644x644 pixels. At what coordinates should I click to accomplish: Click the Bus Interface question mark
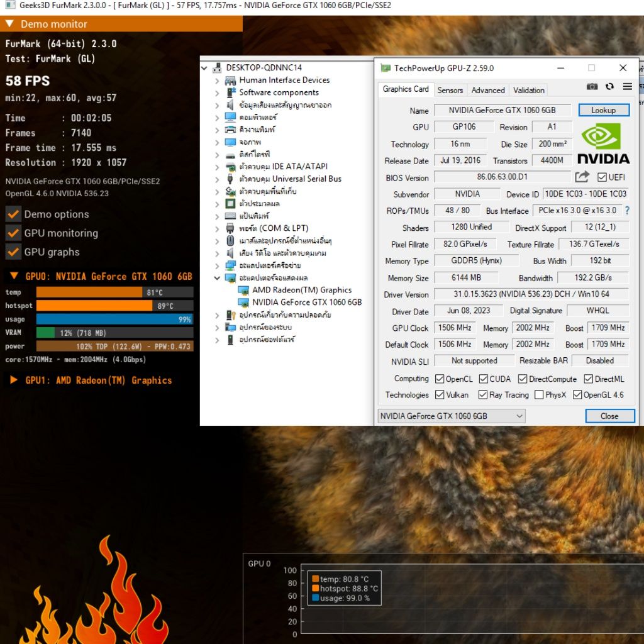point(627,210)
